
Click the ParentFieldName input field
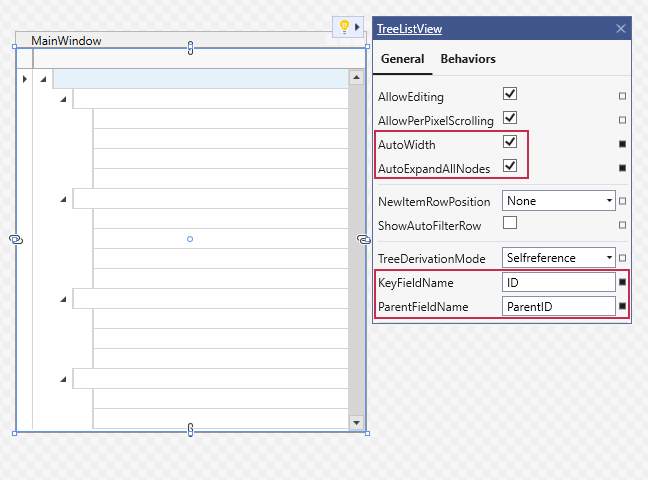click(559, 306)
